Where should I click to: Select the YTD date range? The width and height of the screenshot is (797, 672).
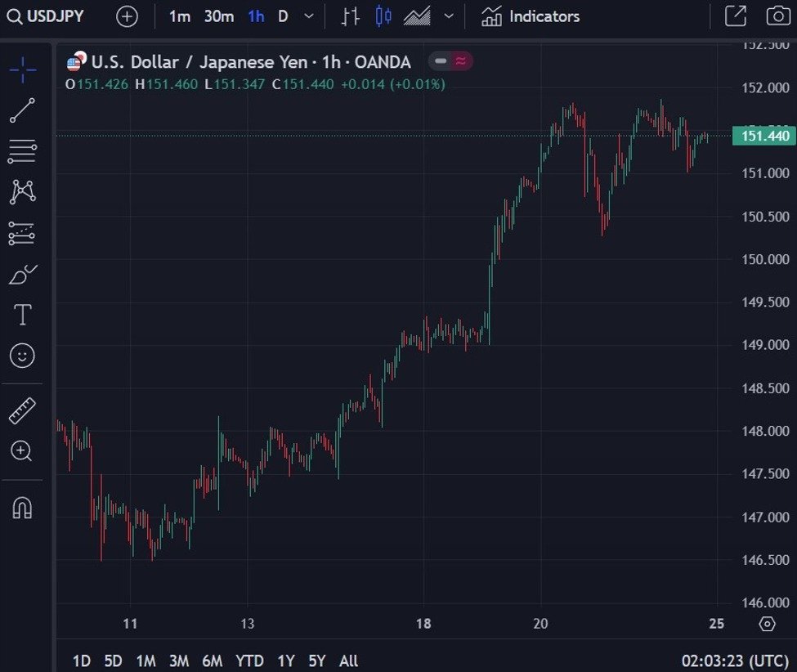coord(249,660)
